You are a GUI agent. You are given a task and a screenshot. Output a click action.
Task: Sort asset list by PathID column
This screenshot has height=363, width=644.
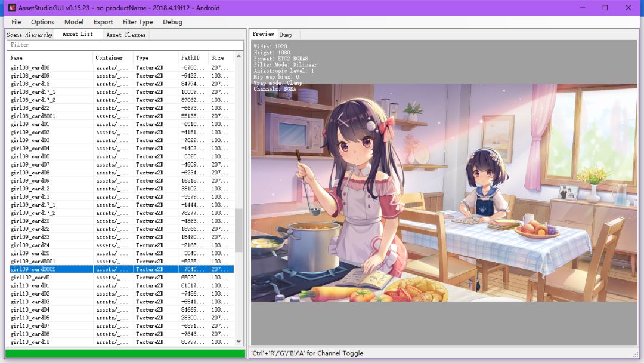[193, 57]
